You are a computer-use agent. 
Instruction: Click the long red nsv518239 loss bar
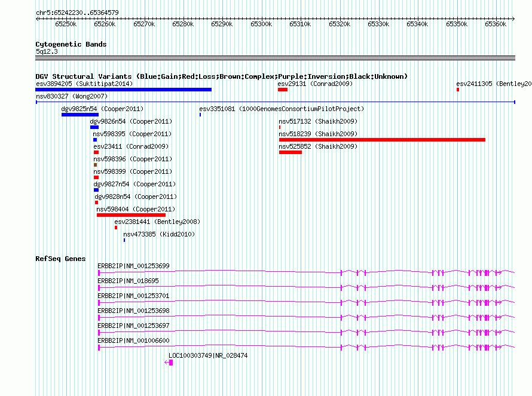[x=382, y=140]
